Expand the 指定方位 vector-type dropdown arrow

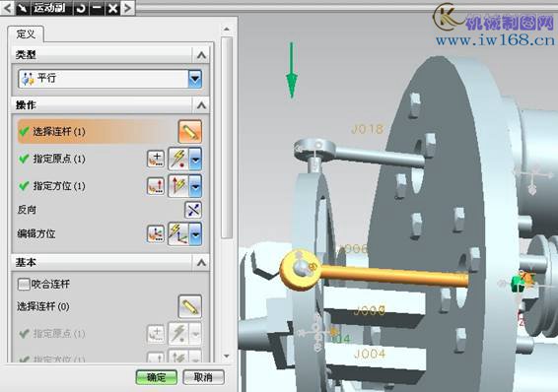coord(195,186)
